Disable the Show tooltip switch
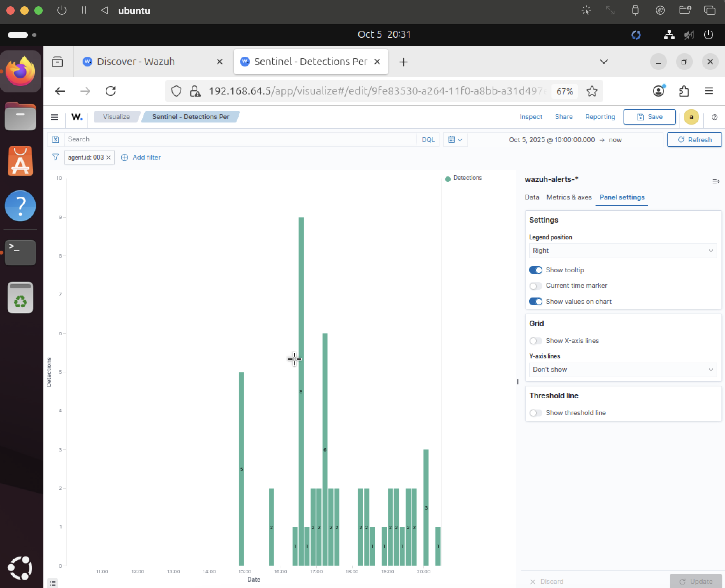Viewport: 725px width, 588px height. tap(535, 270)
